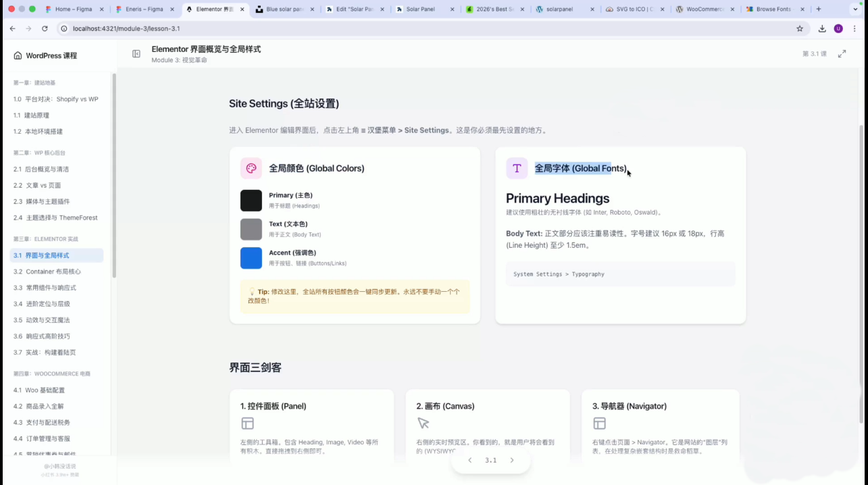Toggle the sidebar collapse icon
The image size is (868, 485).
pos(136,54)
